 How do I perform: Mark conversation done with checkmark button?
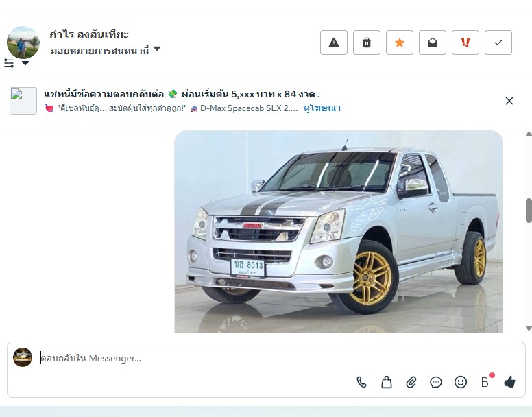click(x=498, y=43)
